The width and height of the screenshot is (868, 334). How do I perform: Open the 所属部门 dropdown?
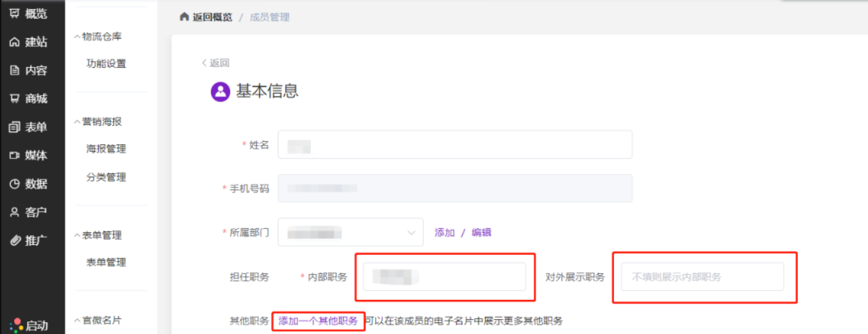351,232
